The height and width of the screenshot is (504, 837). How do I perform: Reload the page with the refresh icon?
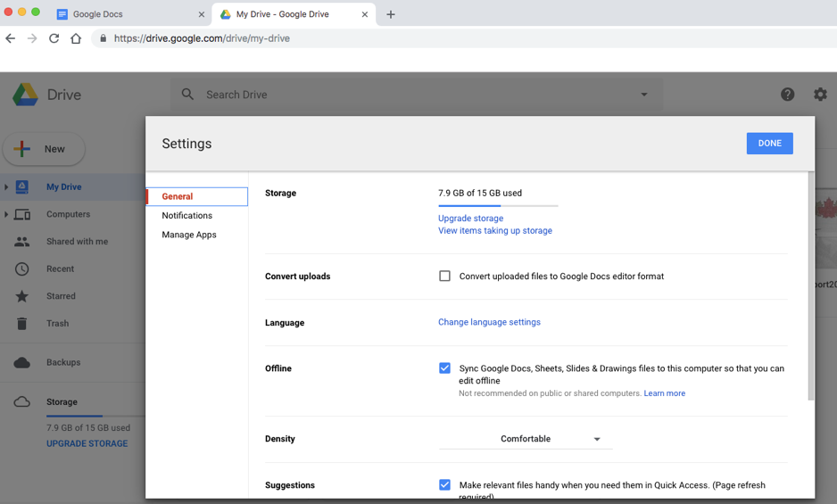point(54,38)
